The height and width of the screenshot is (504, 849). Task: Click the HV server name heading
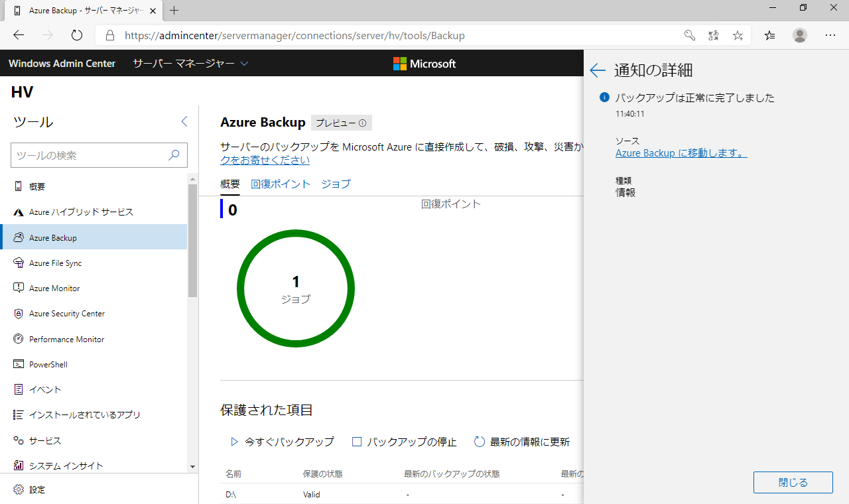click(22, 92)
